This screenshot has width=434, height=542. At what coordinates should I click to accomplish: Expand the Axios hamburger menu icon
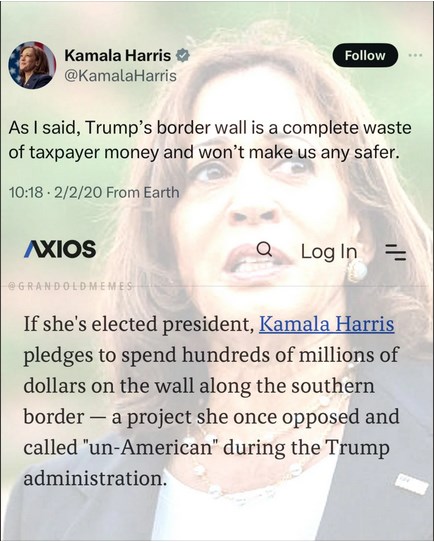[x=396, y=251]
